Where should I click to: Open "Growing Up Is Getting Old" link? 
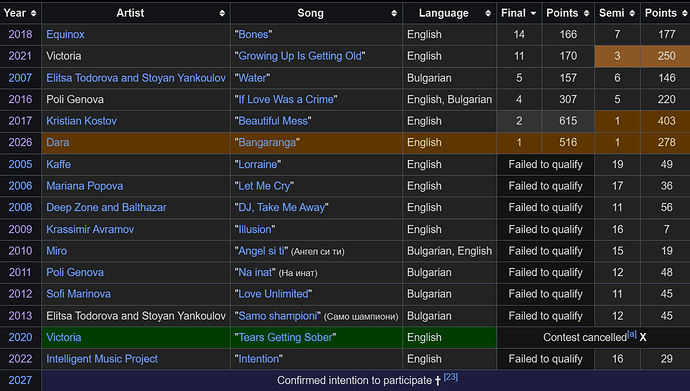pyautogui.click(x=300, y=56)
